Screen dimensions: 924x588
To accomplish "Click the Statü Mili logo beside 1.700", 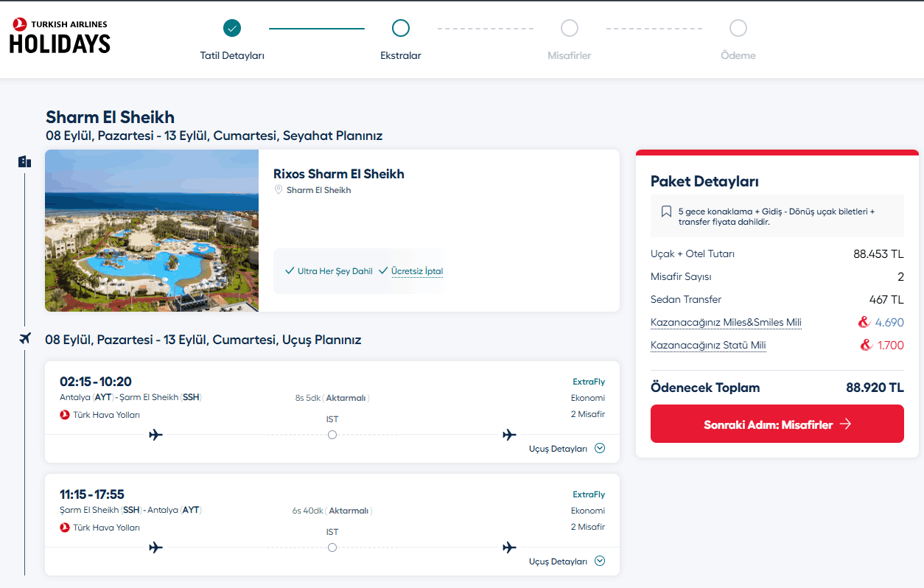I will (867, 346).
